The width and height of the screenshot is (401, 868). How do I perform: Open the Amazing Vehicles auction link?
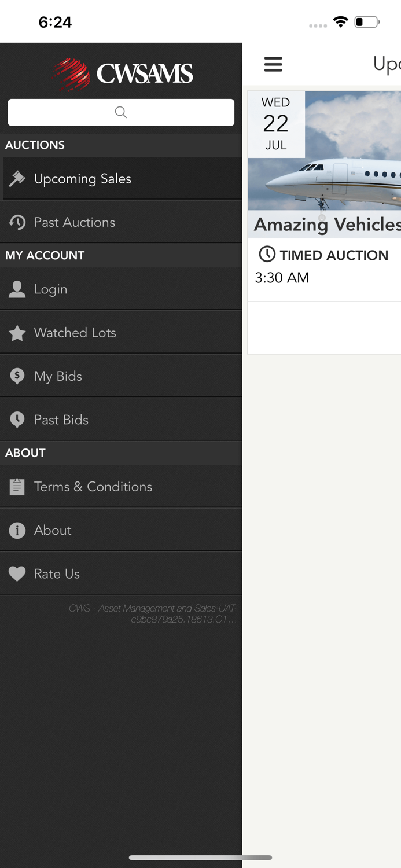coord(336,225)
